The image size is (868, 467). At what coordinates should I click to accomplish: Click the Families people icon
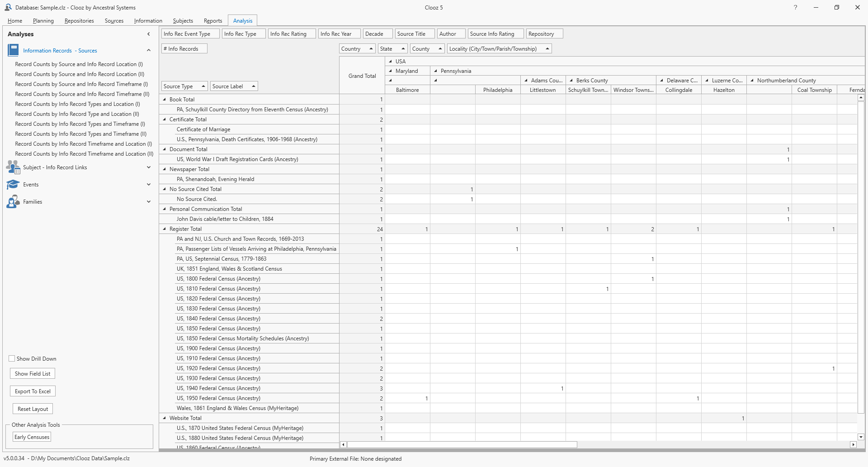point(13,202)
